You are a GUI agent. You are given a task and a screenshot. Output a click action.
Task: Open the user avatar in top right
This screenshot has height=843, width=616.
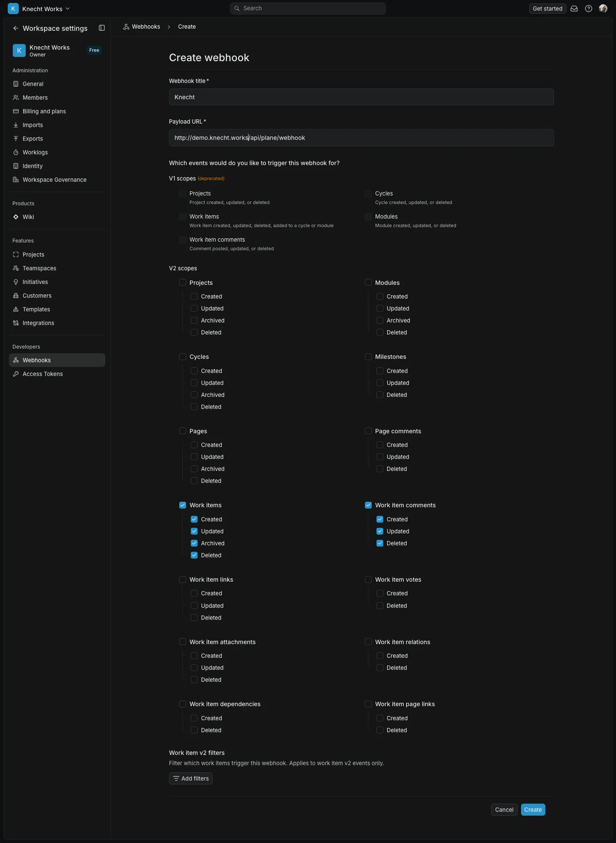point(603,9)
